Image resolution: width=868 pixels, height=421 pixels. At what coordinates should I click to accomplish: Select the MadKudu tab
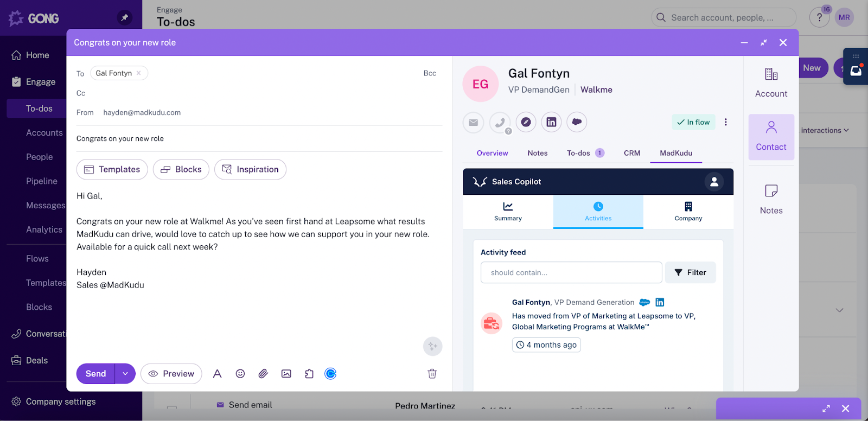676,153
